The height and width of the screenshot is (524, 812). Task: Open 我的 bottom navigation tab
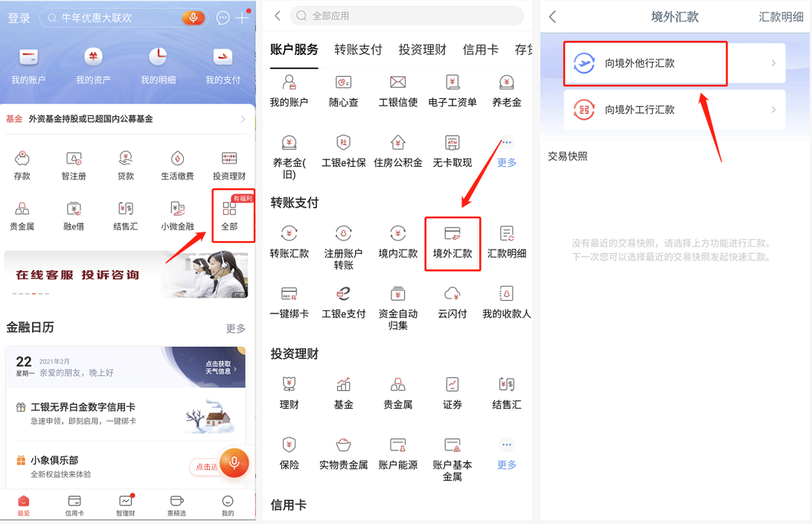tap(227, 505)
